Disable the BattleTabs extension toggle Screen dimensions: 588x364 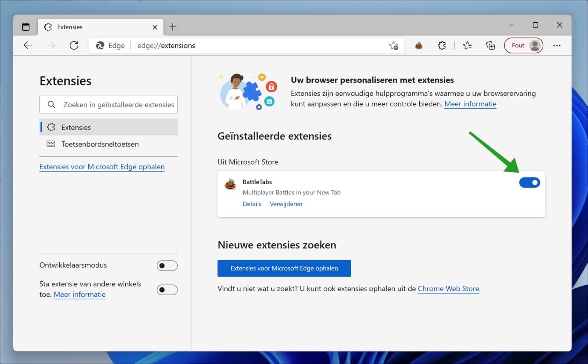529,183
